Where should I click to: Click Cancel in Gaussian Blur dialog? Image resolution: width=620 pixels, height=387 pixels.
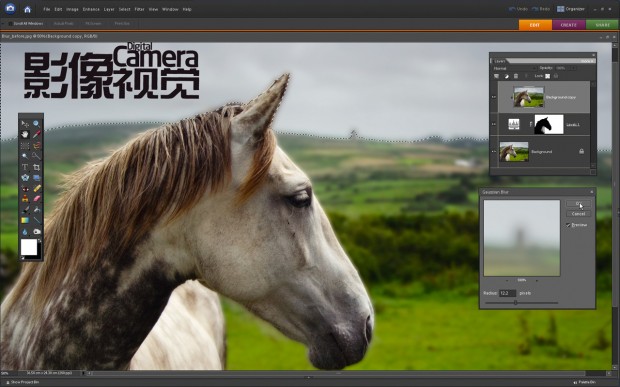tap(578, 214)
